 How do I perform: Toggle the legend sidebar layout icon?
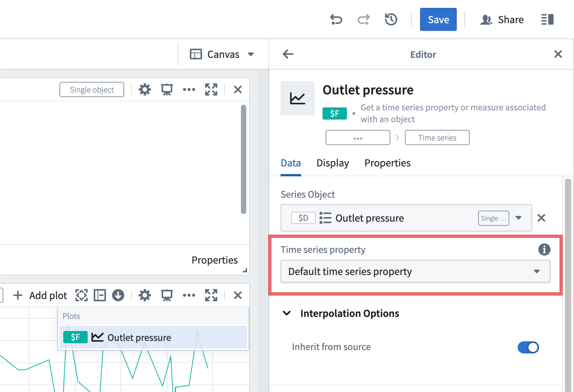pyautogui.click(x=100, y=295)
